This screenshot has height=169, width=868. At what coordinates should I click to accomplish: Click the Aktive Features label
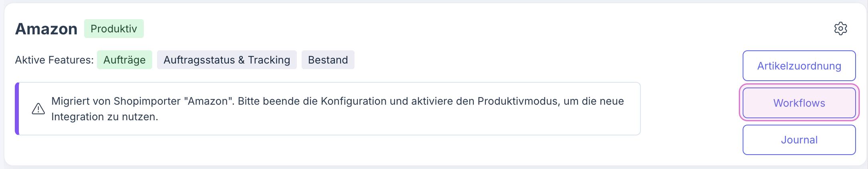coord(54,60)
